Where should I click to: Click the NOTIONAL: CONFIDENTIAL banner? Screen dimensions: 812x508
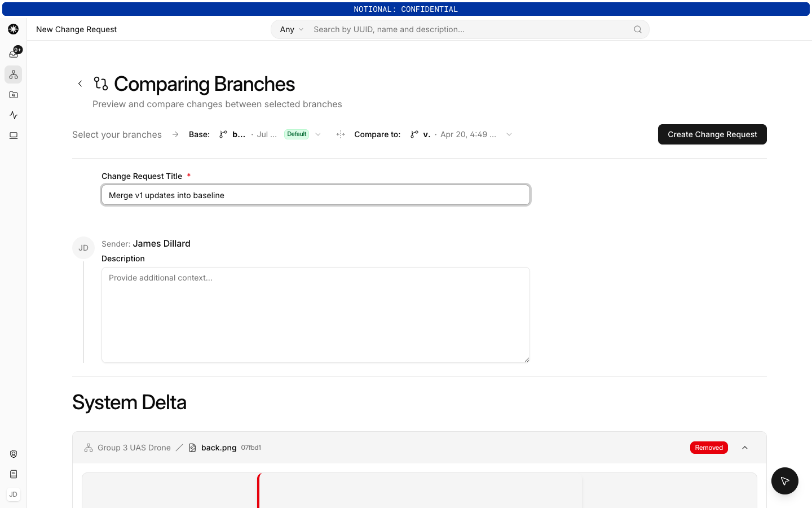tap(406, 9)
